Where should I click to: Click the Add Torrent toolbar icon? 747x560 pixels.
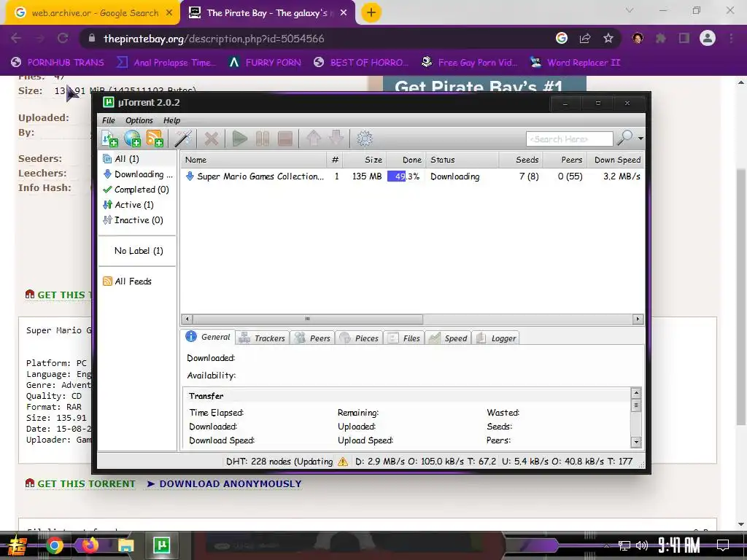110,139
